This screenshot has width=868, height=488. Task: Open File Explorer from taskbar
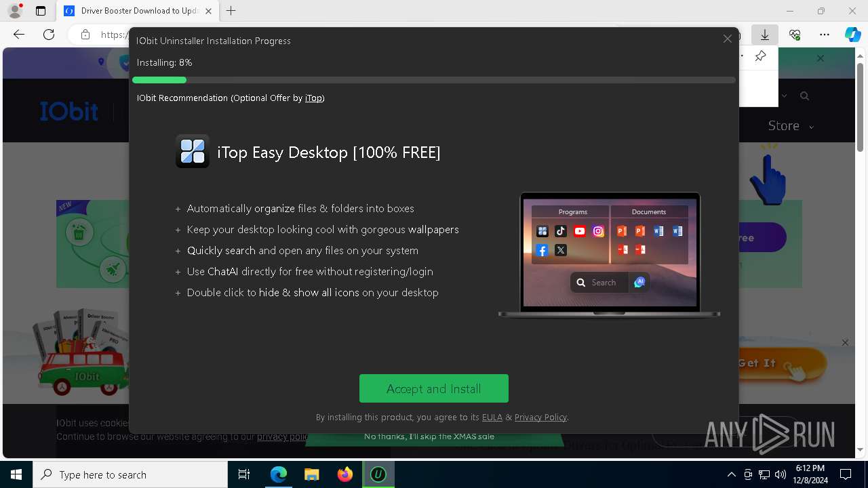coord(311,474)
